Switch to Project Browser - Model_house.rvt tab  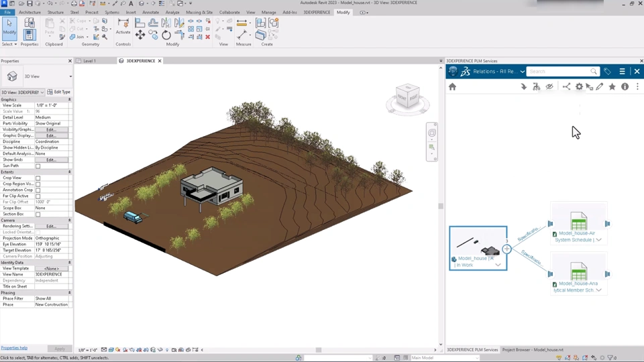[x=533, y=350]
